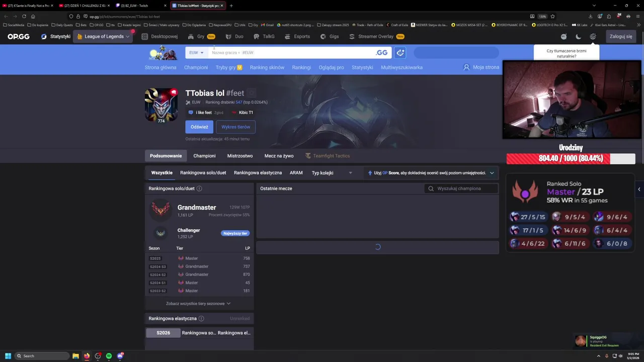Image resolution: width=644 pixels, height=362 pixels.
Task: Go to Strona główna
Action: (160, 67)
